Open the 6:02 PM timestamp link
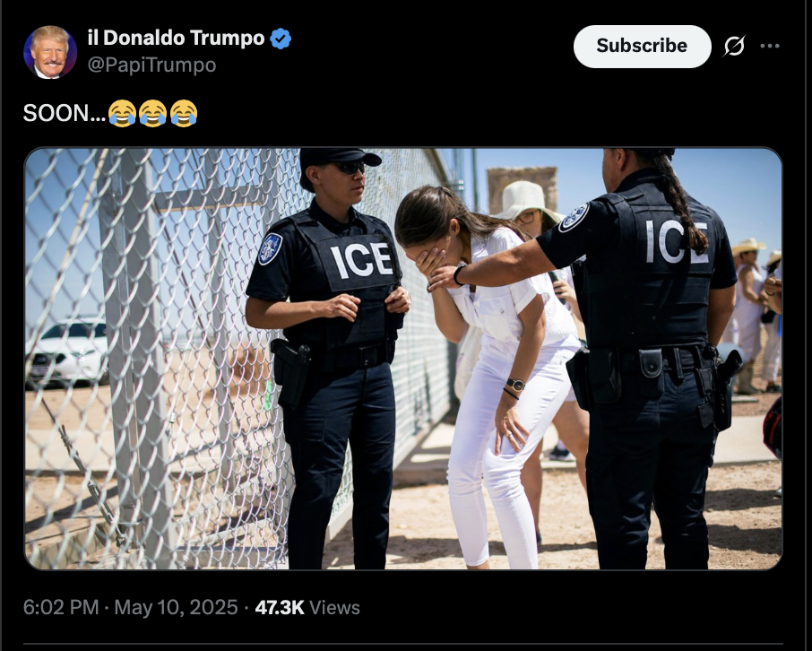 pyautogui.click(x=61, y=607)
